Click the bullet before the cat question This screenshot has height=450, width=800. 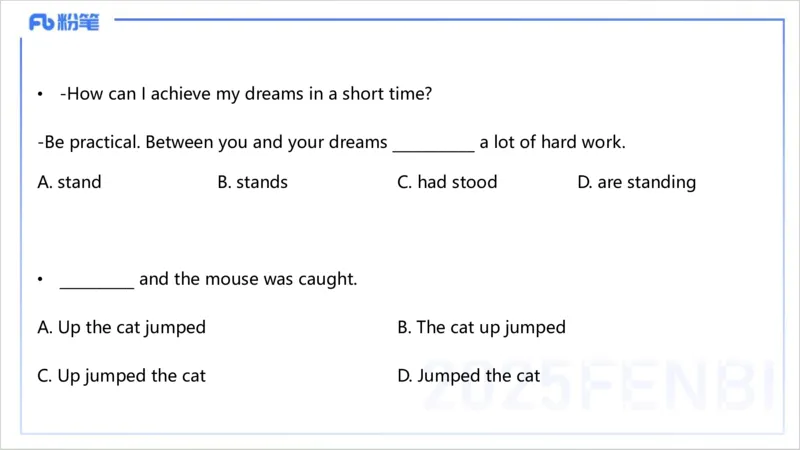pyautogui.click(x=40, y=280)
